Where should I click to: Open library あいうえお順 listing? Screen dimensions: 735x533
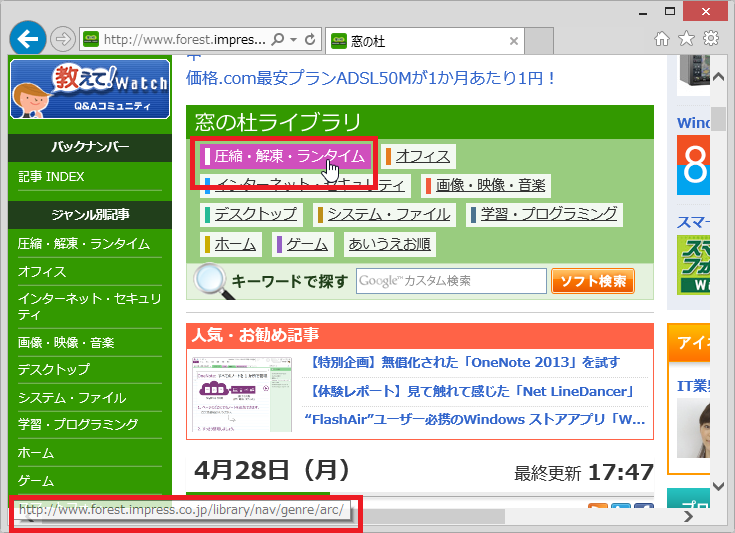[390, 244]
